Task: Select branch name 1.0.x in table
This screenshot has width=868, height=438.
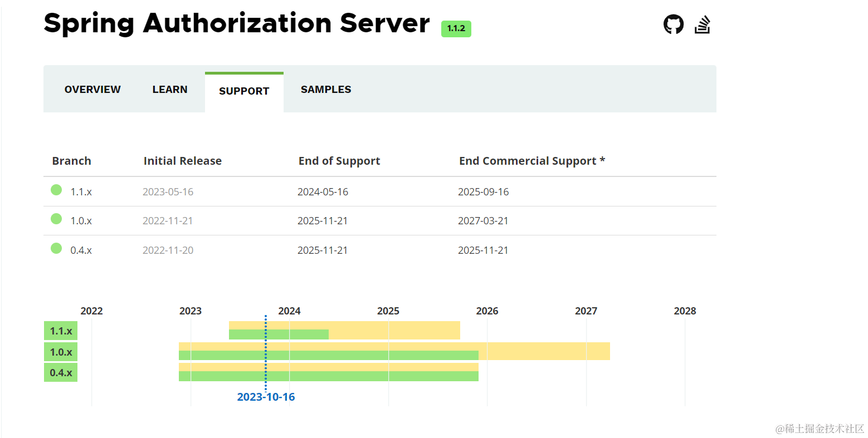Action: tap(81, 221)
